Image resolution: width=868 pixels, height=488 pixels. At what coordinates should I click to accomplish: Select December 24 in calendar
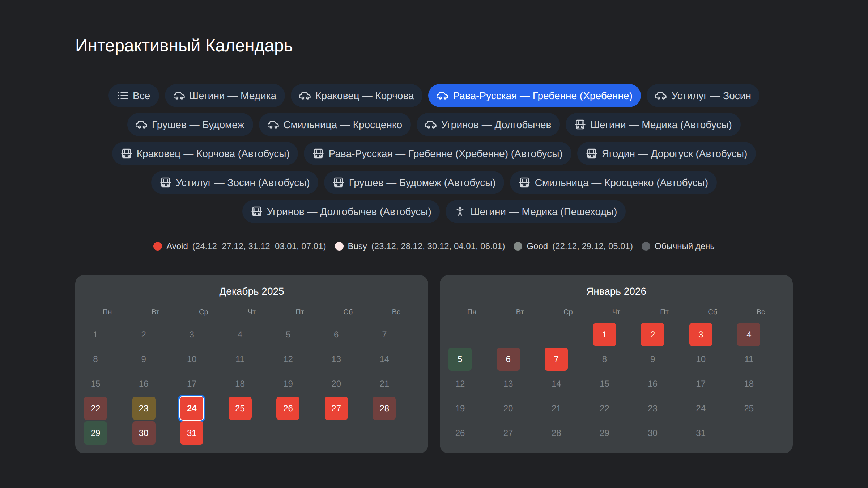tap(192, 408)
